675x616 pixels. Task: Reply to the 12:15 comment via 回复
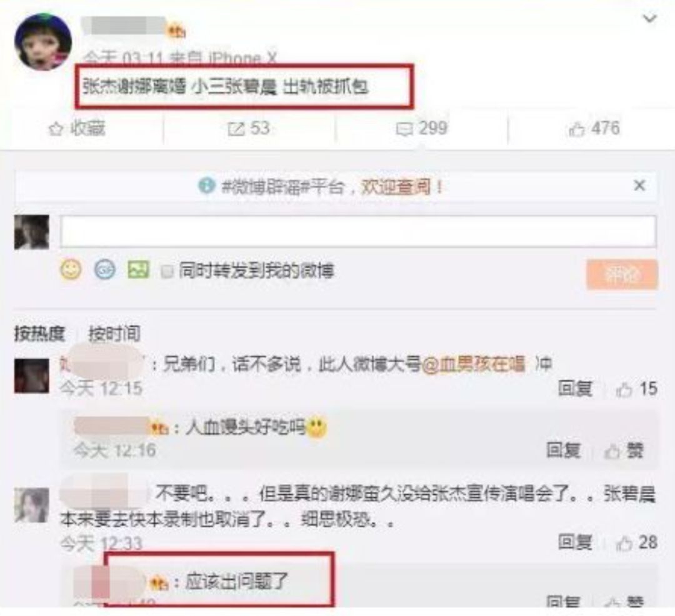[575, 389]
